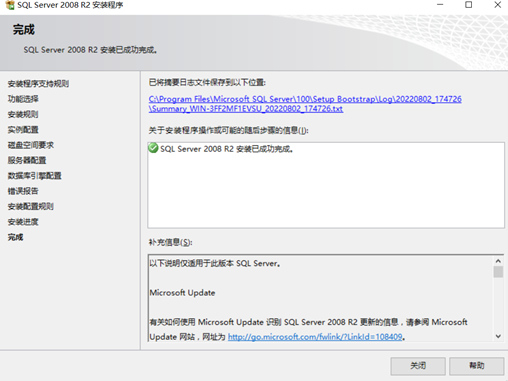Select 安装程序支持规则 step in sidebar
This screenshot has width=508, height=381.
click(x=38, y=84)
